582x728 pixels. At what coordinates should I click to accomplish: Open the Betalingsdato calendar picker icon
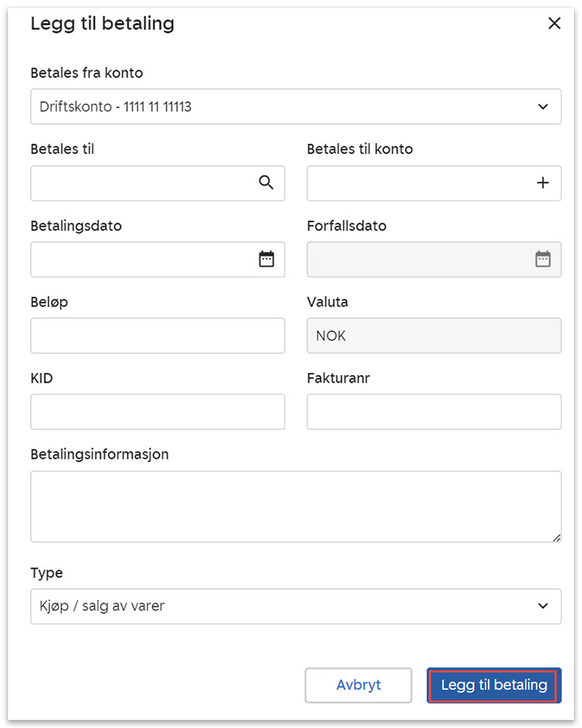click(x=266, y=259)
